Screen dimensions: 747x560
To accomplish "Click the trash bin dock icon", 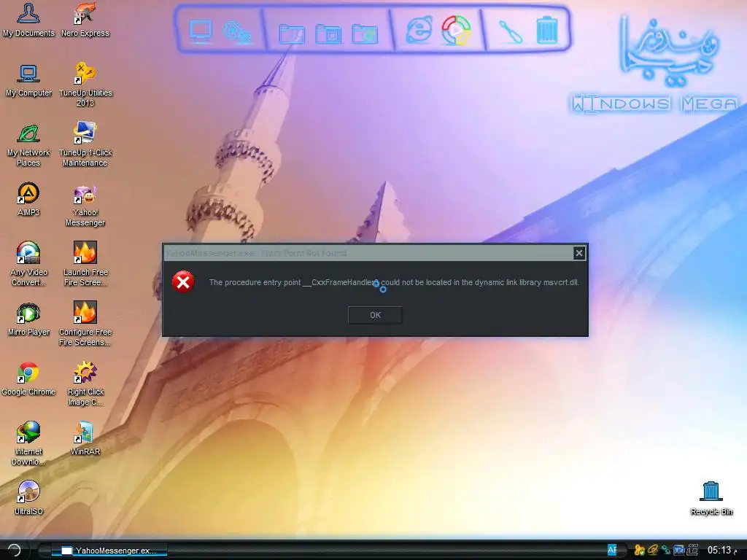I will pos(547,30).
